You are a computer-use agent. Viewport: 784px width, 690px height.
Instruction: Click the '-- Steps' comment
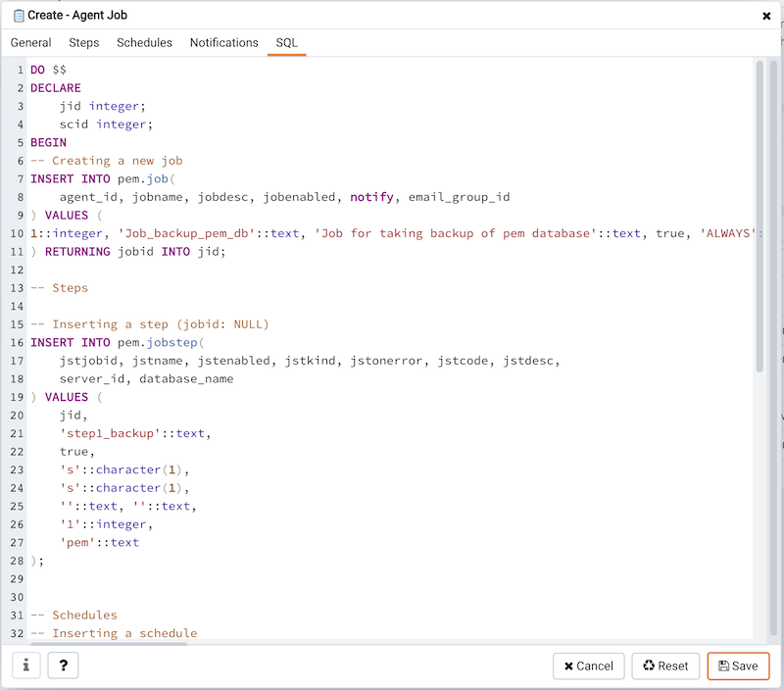coord(59,288)
